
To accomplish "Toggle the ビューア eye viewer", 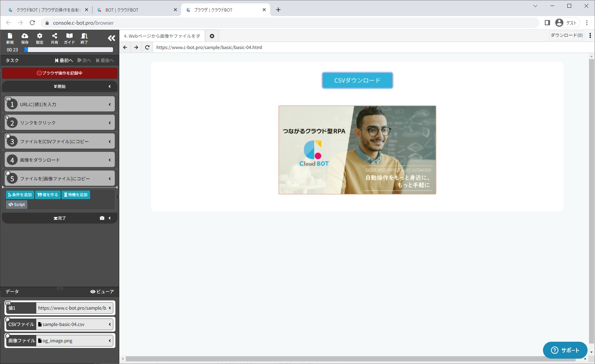I will (x=102, y=291).
